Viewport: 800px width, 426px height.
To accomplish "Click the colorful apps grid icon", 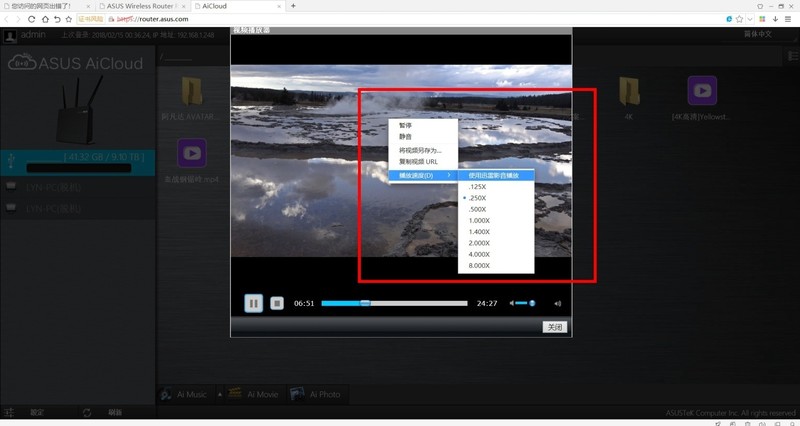I will coord(762,19).
